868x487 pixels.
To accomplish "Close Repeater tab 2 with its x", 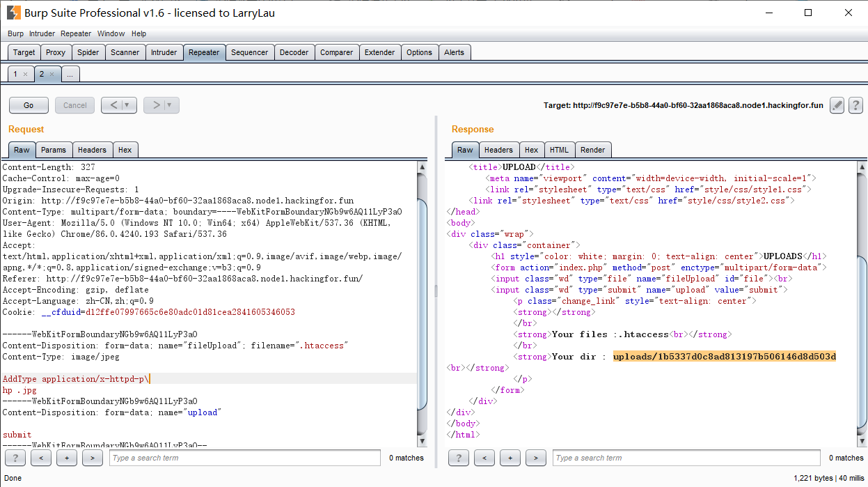I will pyautogui.click(x=52, y=74).
